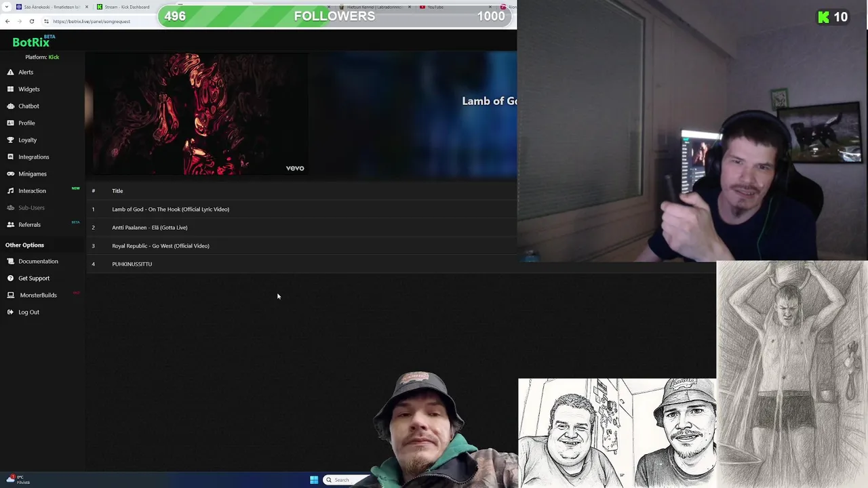Open the Alerts menu item
This screenshot has width=868, height=488.
pos(26,72)
